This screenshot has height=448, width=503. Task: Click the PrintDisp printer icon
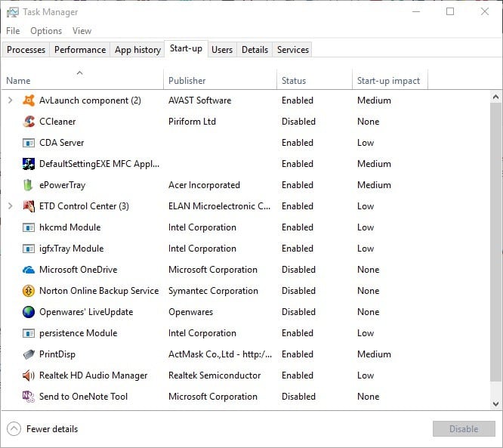[29, 354]
